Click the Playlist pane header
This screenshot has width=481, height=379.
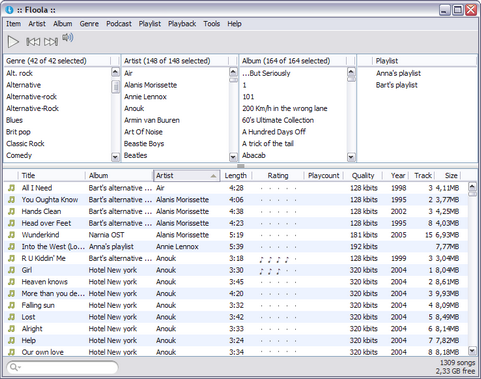(424, 61)
